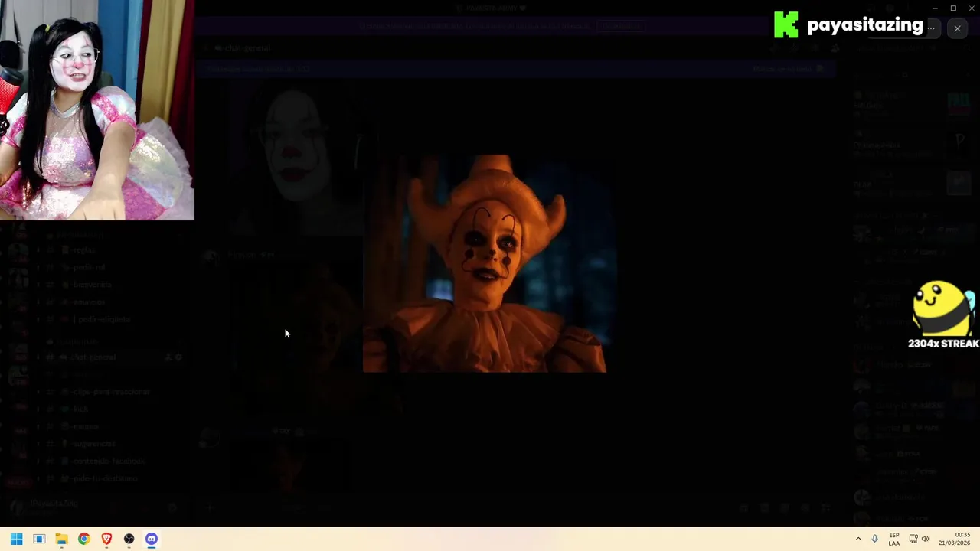Open File Explorer from the taskbar

tap(61, 539)
